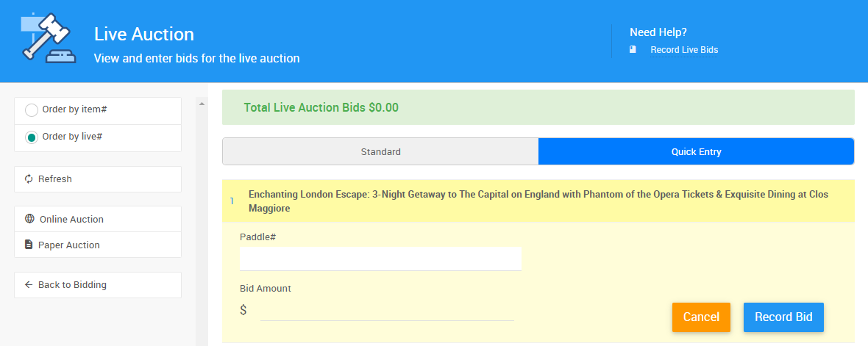Switch to the Standard entry tab
Screen dimensions: 868x346
click(380, 152)
